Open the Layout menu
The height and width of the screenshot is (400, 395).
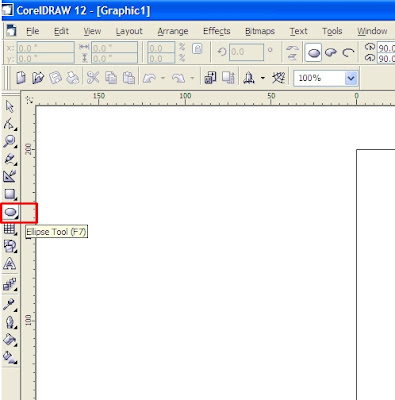(x=129, y=31)
